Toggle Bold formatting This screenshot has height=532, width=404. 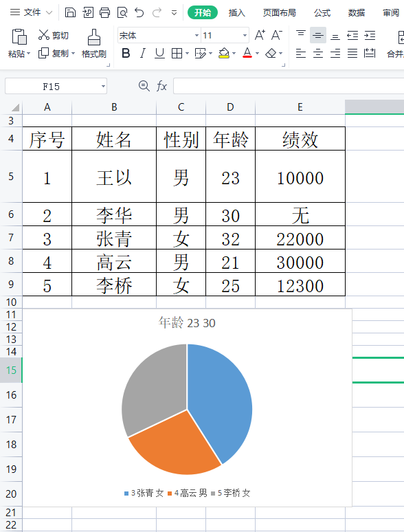126,53
